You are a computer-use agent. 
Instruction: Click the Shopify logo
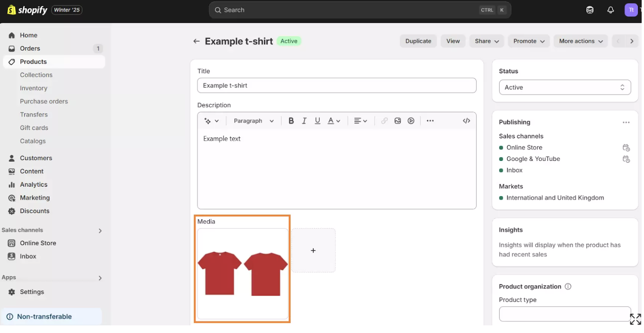tap(27, 10)
